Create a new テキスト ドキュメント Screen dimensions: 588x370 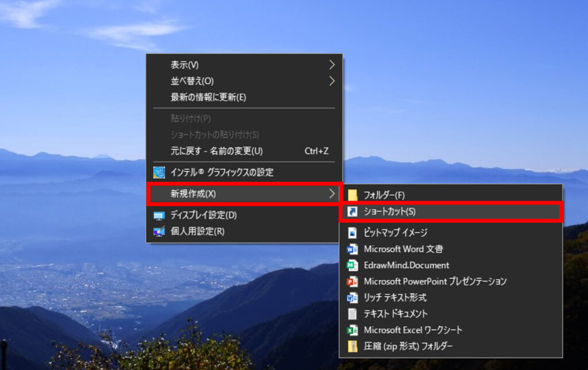coord(451,314)
